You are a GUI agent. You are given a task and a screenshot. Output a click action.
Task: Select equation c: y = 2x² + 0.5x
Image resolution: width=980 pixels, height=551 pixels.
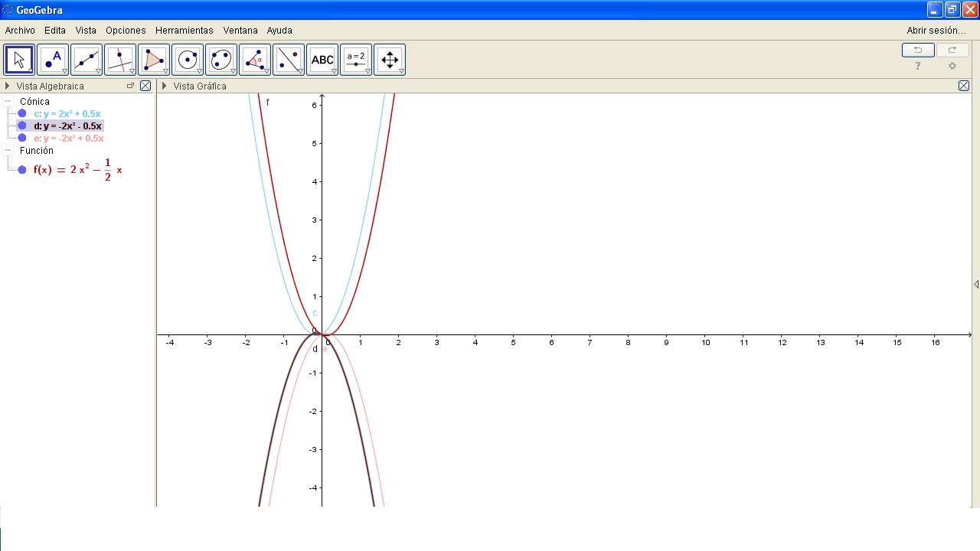click(x=67, y=113)
